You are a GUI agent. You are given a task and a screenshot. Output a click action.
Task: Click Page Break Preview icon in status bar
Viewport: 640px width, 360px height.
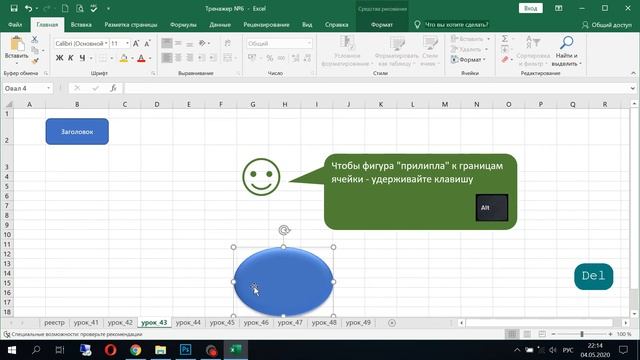coord(542,334)
